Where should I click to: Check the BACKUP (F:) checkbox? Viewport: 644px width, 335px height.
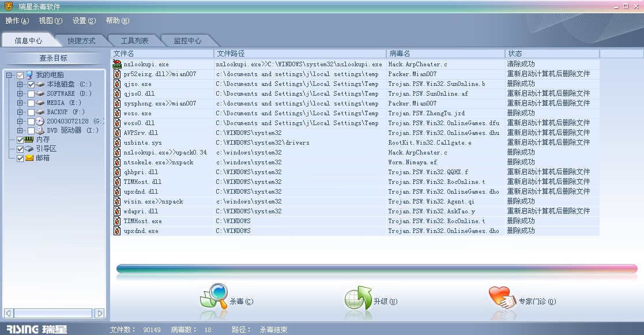tap(31, 112)
